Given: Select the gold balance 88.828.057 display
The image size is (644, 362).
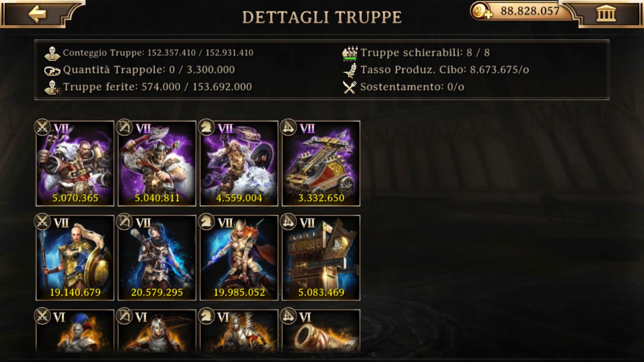Looking at the screenshot, I should tap(530, 11).
